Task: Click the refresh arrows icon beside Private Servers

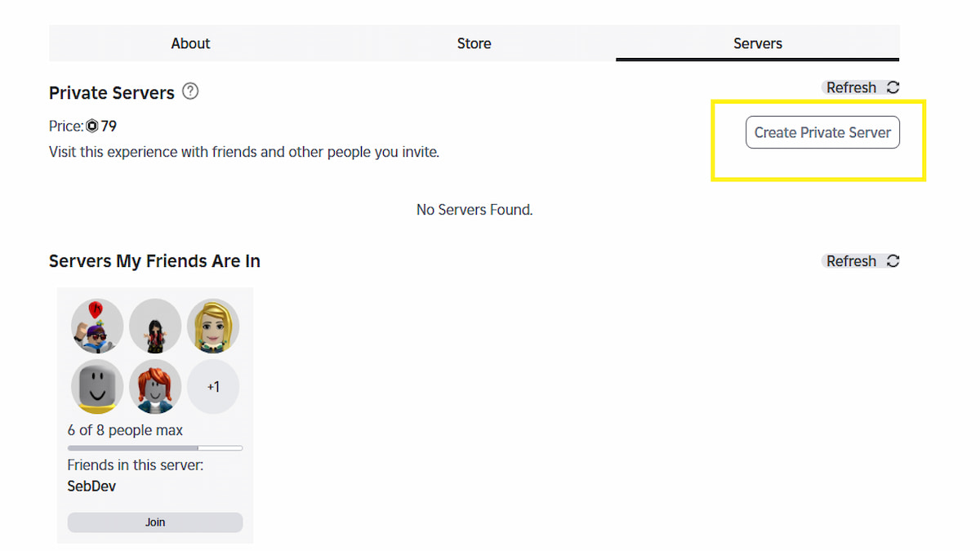Action: pyautogui.click(x=893, y=87)
